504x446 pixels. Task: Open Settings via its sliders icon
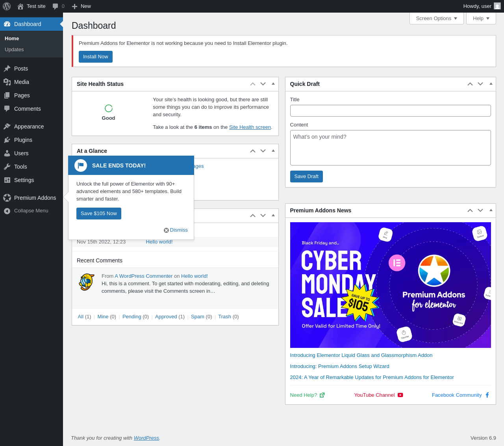click(x=7, y=180)
